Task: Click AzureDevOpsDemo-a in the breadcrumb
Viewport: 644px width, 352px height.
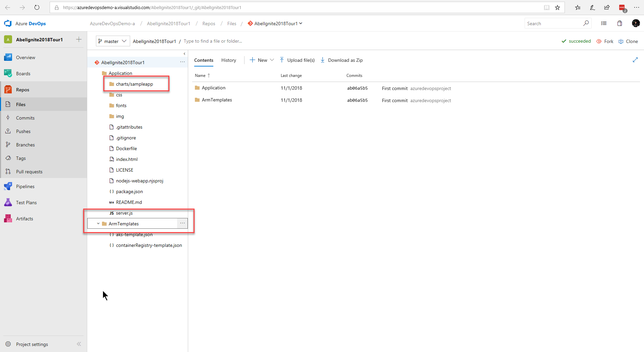Action: point(112,24)
